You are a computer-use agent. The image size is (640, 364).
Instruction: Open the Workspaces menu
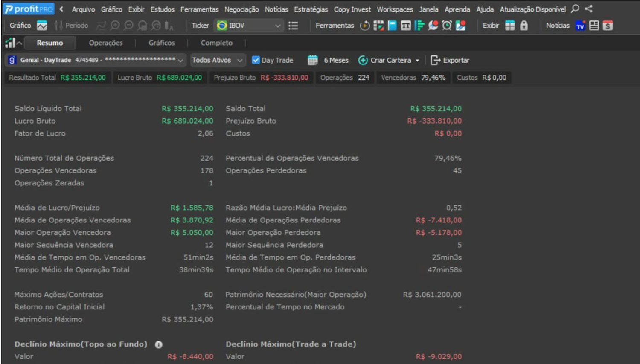pyautogui.click(x=395, y=9)
